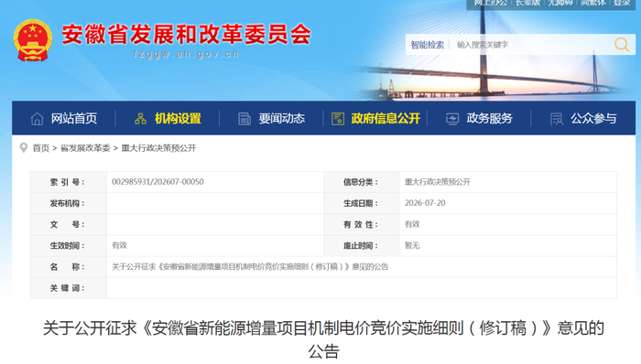Click the monitor icon beside 政务服务

click(452, 119)
